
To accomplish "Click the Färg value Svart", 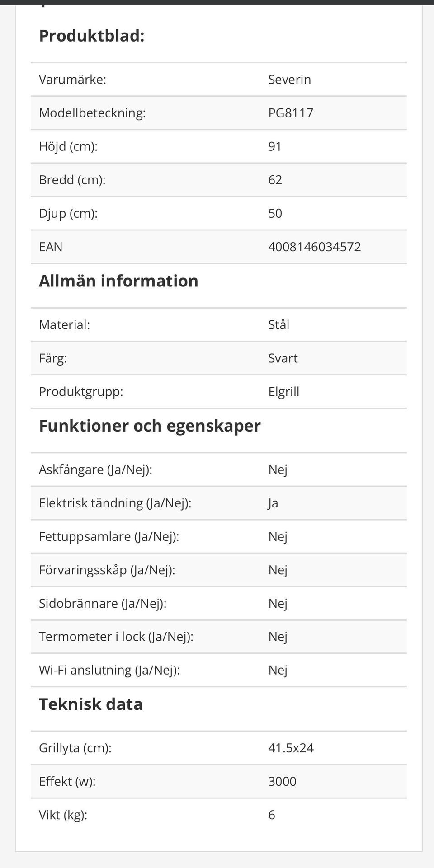I will 283,358.
